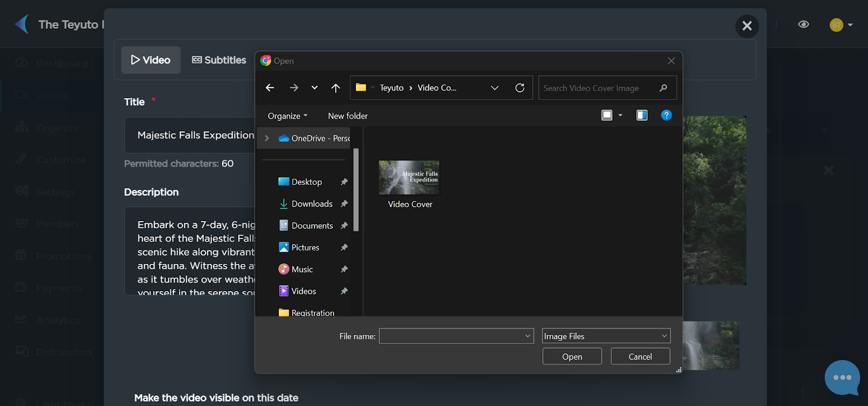Click the File name input box

point(451,336)
